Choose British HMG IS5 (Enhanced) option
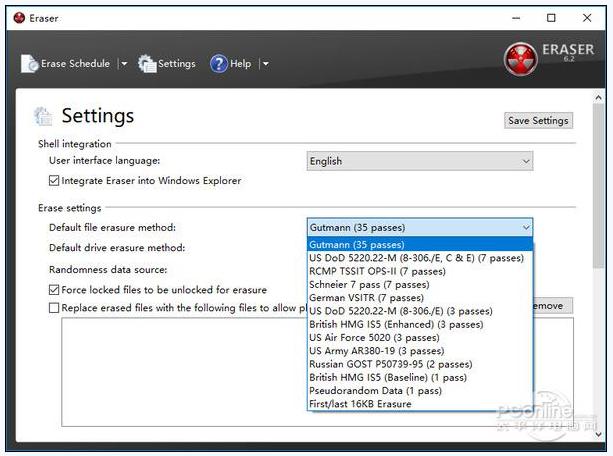 pos(420,325)
